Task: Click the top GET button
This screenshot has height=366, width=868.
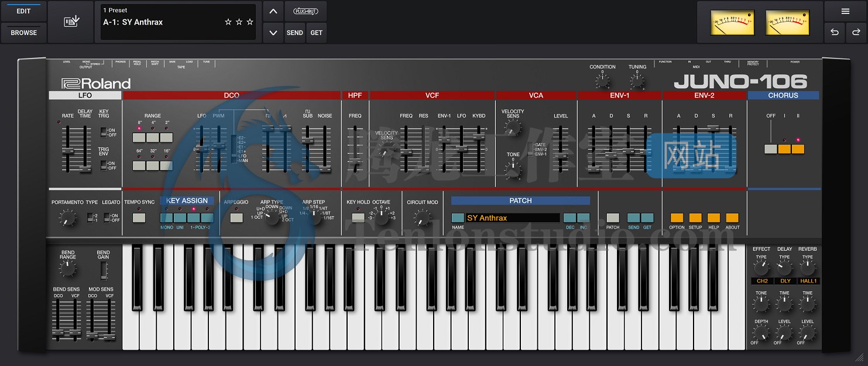Action: (317, 33)
